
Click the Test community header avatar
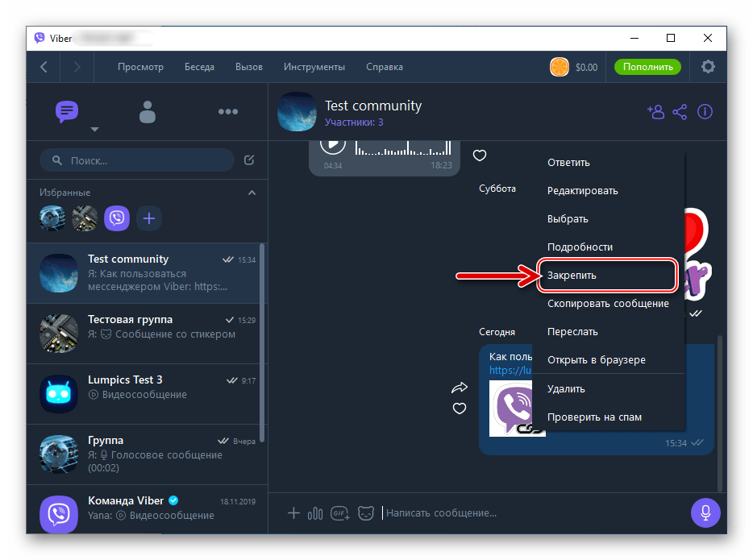coord(297,112)
